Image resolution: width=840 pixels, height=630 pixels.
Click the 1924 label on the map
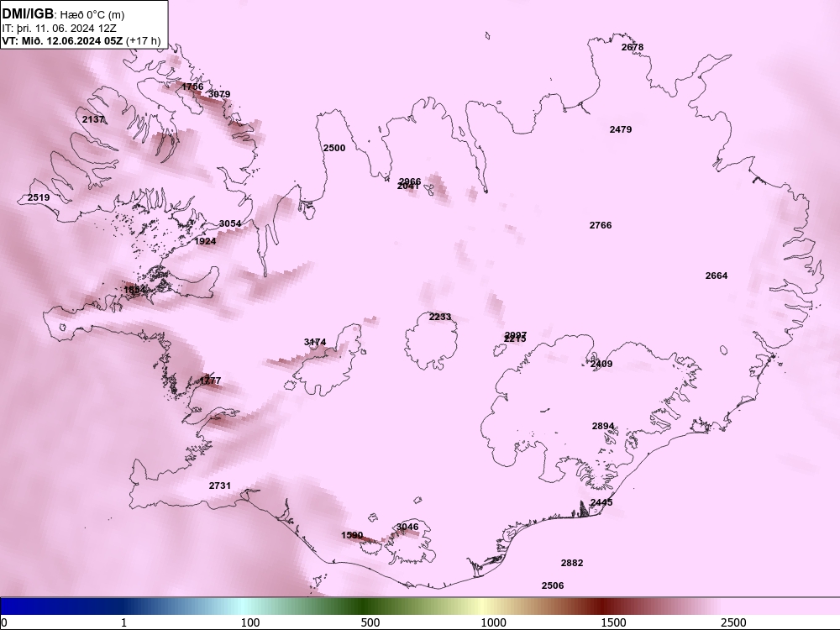click(x=205, y=242)
